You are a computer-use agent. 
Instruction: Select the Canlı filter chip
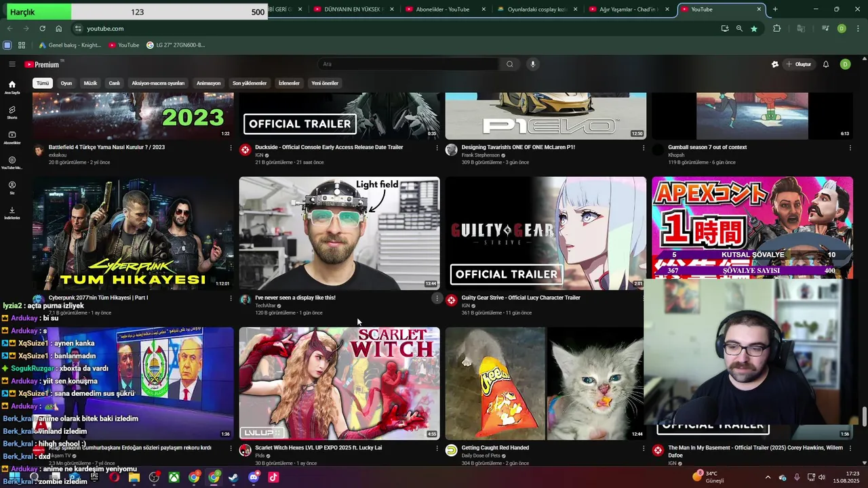(115, 83)
